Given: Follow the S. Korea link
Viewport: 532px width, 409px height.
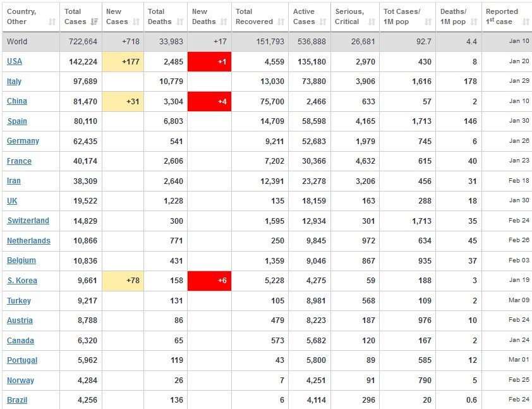Looking at the screenshot, I should coord(22,281).
